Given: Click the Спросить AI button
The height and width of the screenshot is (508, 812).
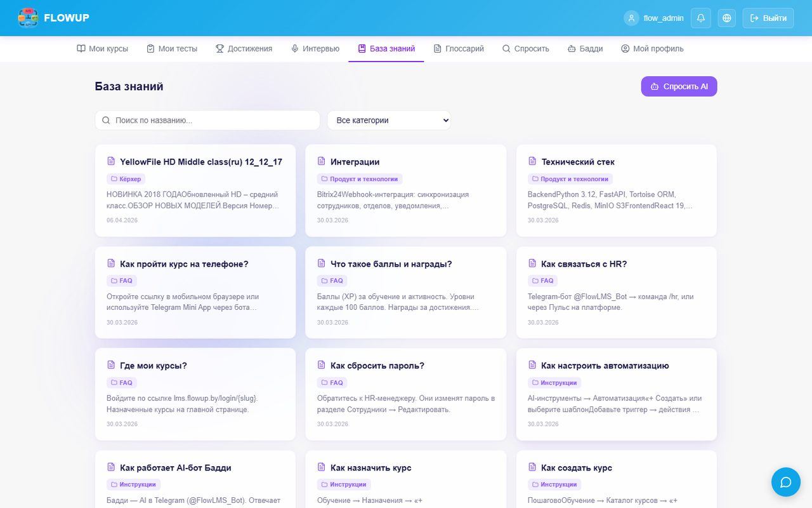Looking at the screenshot, I should [679, 86].
